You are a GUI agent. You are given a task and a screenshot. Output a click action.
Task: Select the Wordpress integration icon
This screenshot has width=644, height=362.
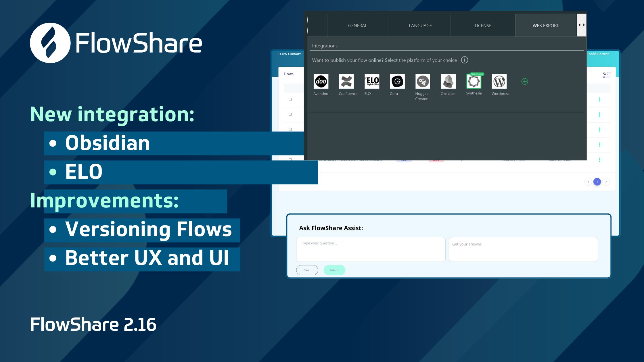499,82
